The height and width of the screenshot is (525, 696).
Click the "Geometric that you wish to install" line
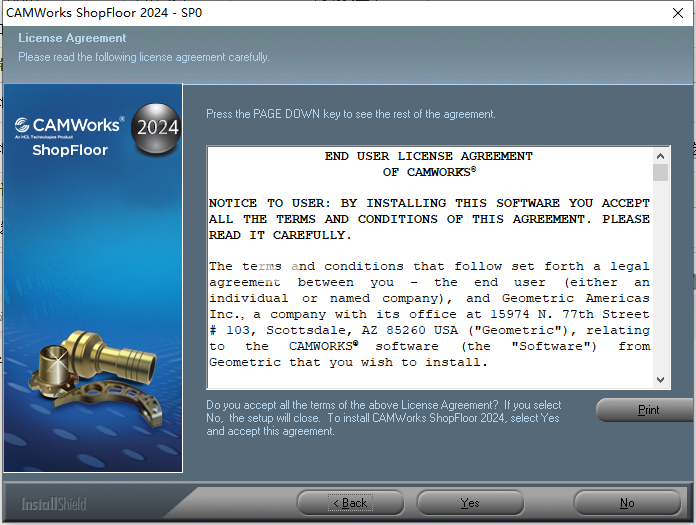click(x=348, y=362)
